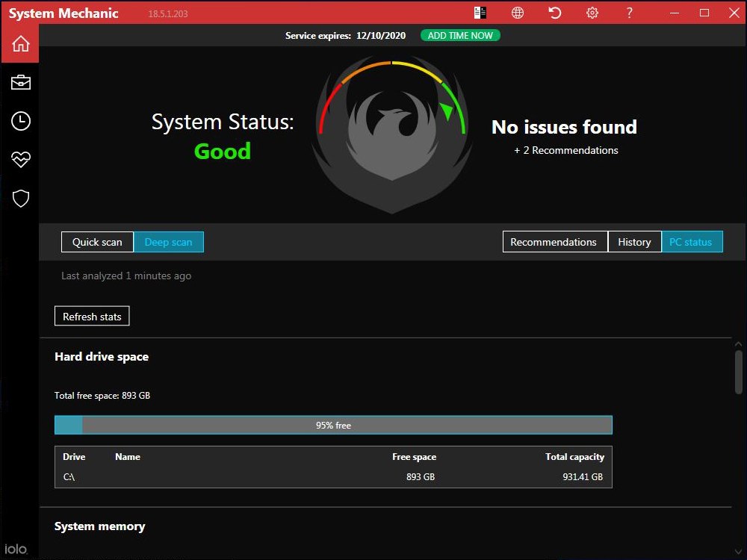Open the Toolbox from the sidebar
Screen dimensions: 747x560
click(x=19, y=82)
